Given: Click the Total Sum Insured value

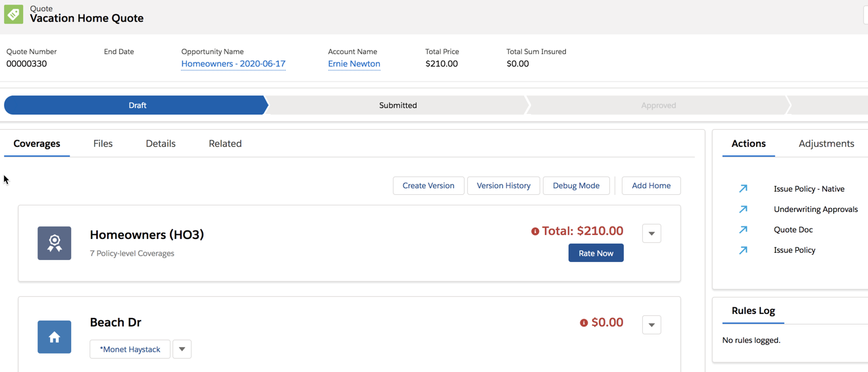Looking at the screenshot, I should pyautogui.click(x=518, y=64).
